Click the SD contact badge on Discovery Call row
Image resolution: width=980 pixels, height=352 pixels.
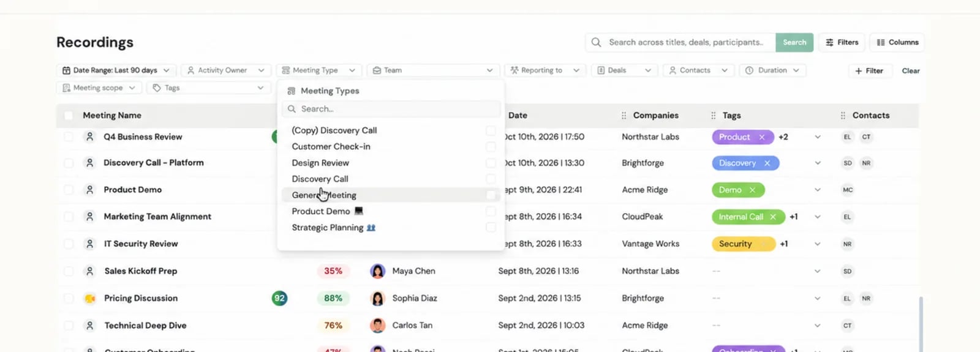[848, 163]
